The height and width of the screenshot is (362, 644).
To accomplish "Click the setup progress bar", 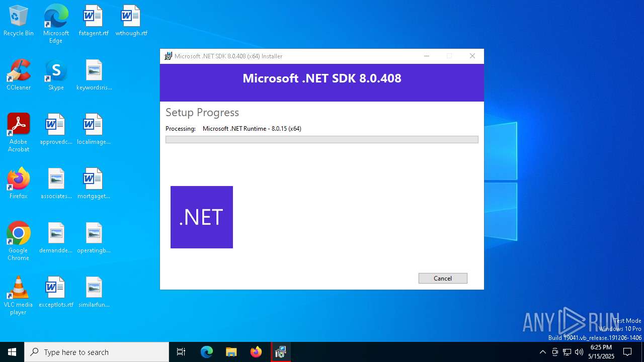I will (322, 139).
